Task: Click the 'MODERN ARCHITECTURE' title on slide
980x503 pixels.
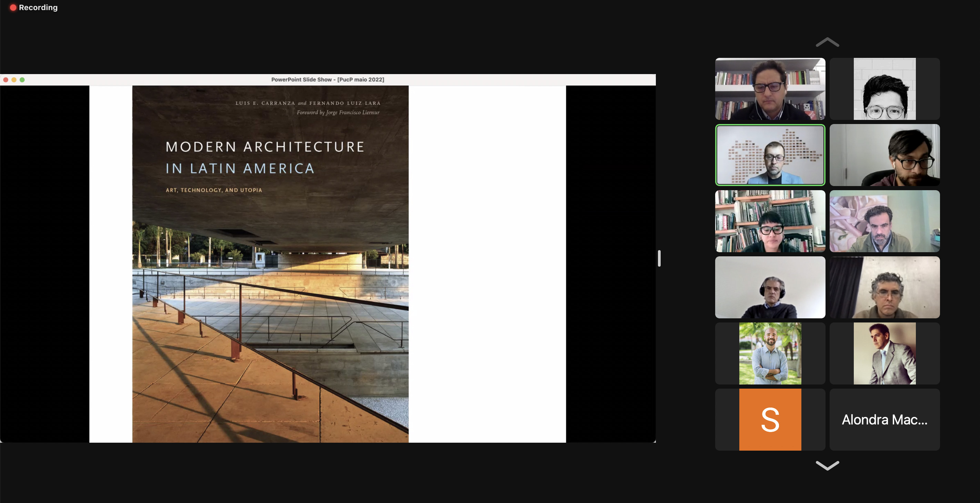Action: click(x=265, y=147)
